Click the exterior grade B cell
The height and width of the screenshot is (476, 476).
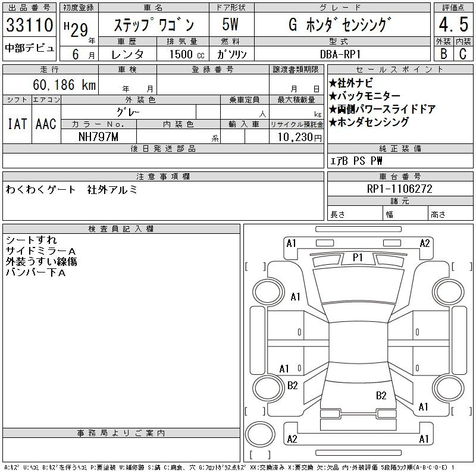coord(442,54)
